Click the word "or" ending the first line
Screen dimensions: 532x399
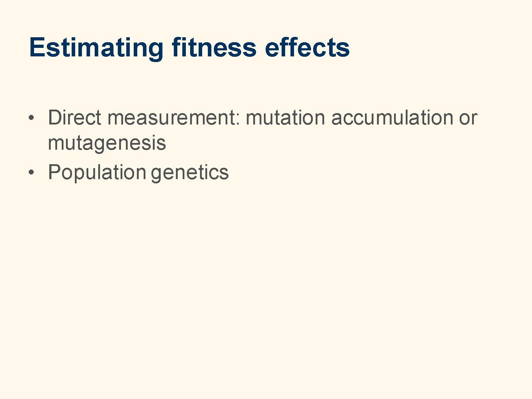[x=468, y=119]
